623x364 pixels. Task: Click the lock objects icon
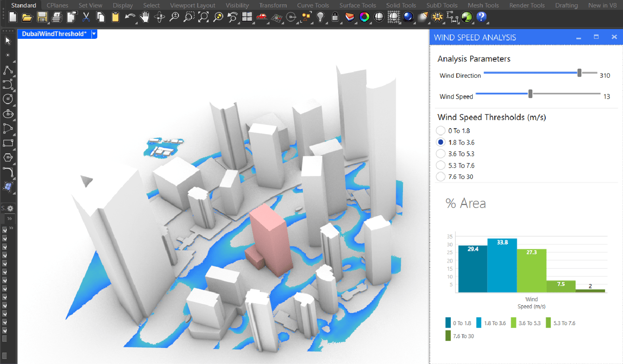tap(335, 18)
